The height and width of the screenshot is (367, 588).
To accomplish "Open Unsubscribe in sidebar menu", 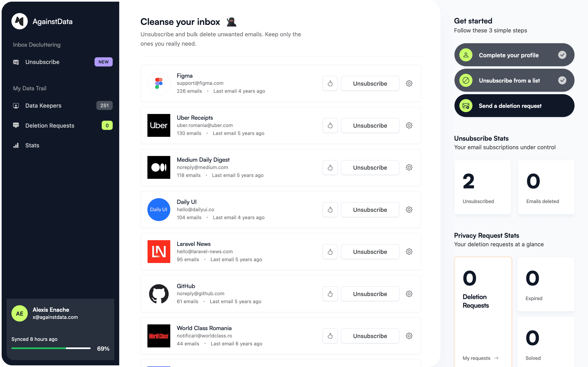I will click(42, 62).
